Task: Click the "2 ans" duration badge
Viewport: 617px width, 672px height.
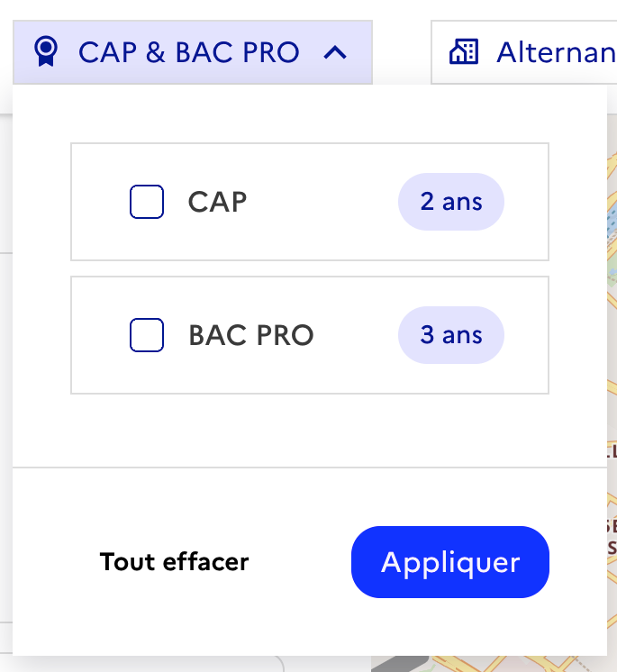Action: point(450,202)
